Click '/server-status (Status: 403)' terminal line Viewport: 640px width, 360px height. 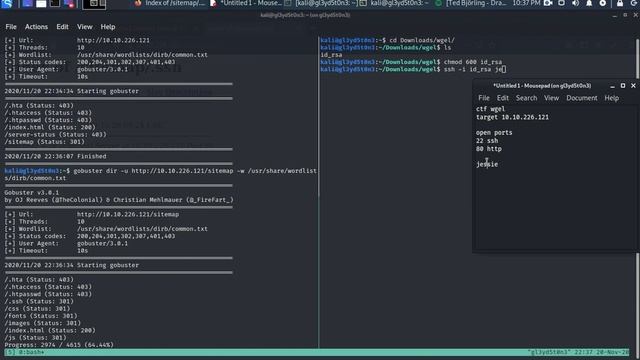click(x=55, y=134)
